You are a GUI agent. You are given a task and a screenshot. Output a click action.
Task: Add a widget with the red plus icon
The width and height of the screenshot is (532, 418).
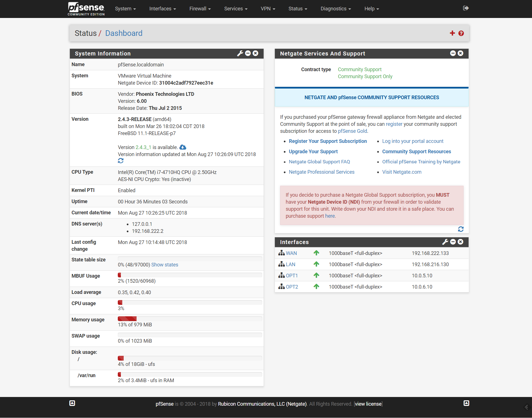[452, 33]
